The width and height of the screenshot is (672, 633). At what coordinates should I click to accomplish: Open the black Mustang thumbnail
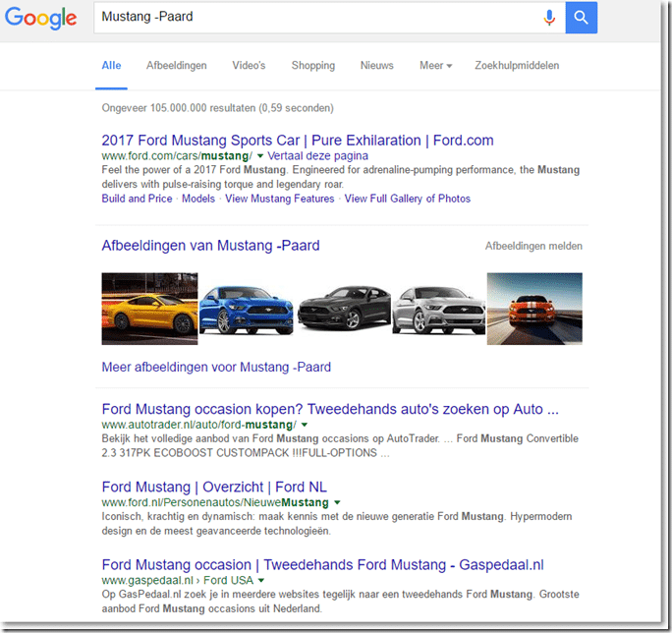(344, 308)
